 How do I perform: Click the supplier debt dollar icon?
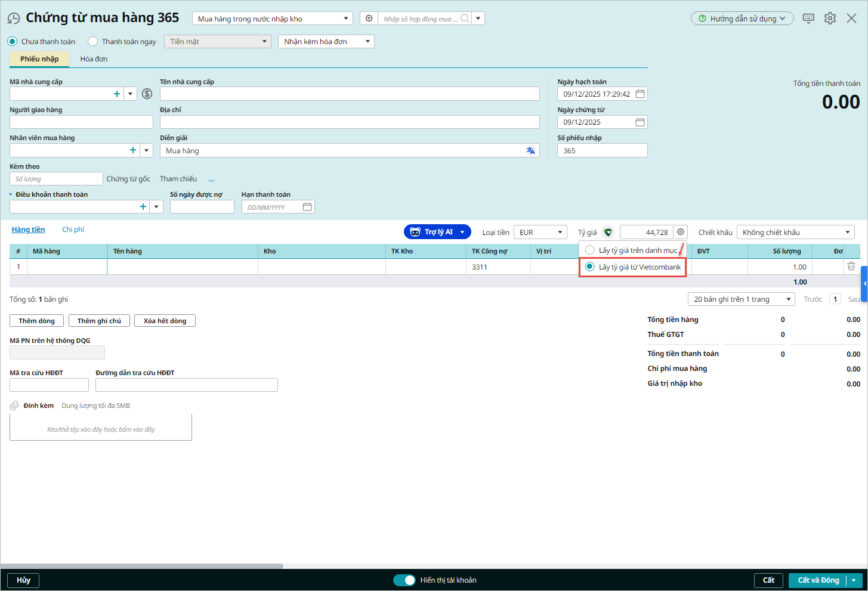tap(147, 94)
